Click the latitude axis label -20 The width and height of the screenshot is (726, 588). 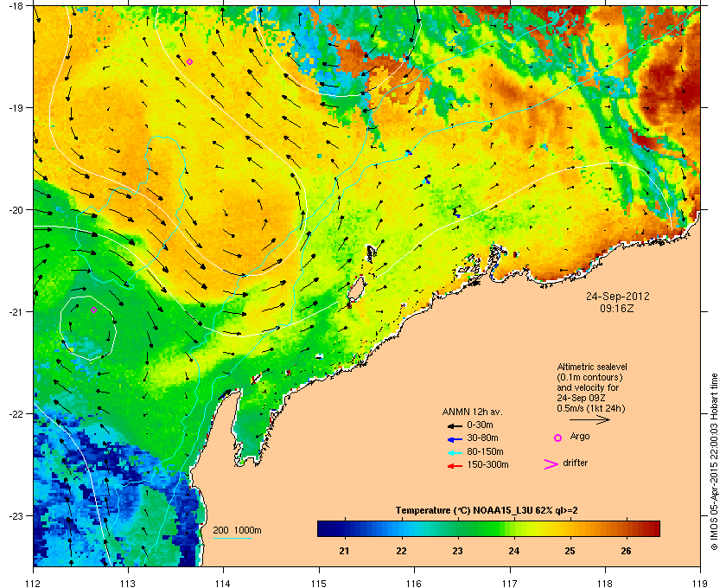[x=15, y=209]
